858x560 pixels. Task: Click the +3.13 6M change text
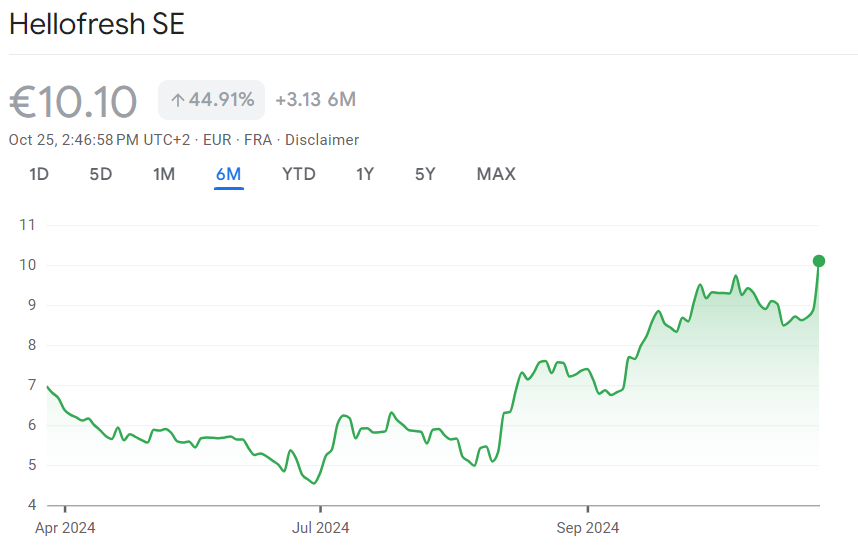tap(316, 100)
